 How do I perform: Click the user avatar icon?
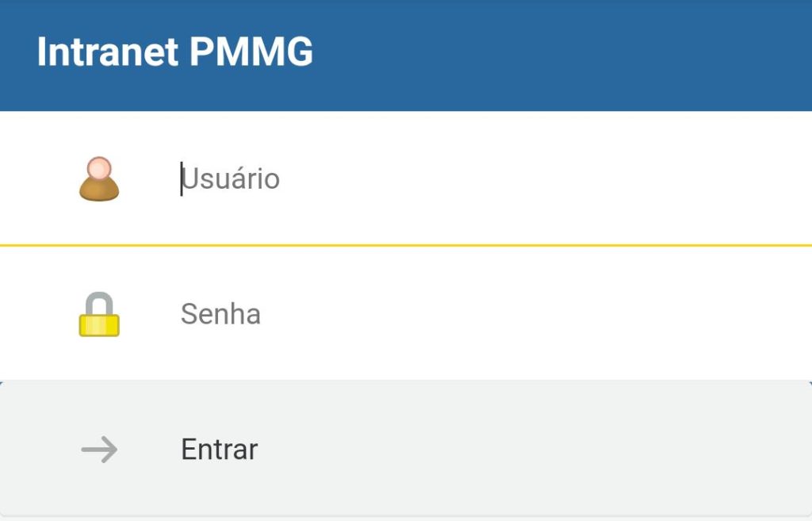tap(99, 179)
